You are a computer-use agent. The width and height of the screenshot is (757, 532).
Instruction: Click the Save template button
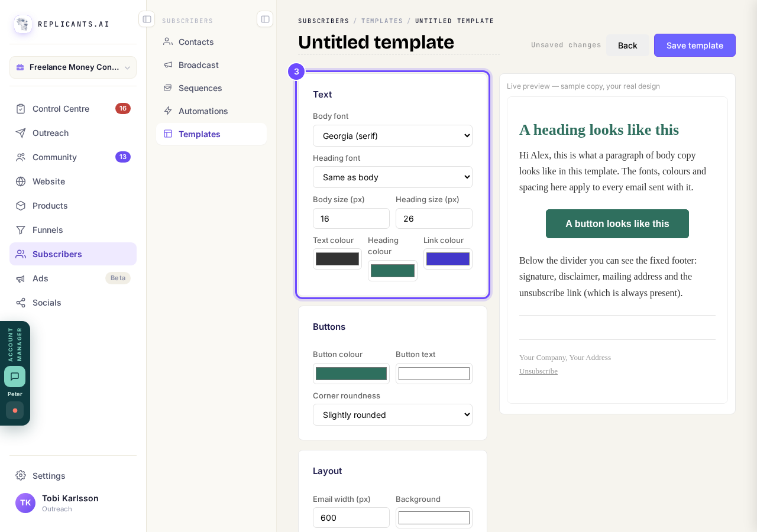(x=695, y=45)
